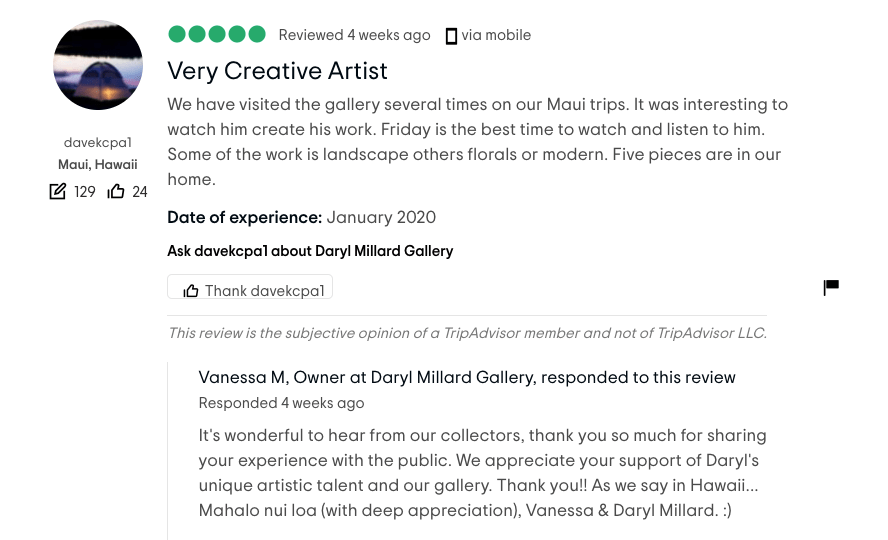
Task: Click the red flag report icon
Action: pyautogui.click(x=831, y=288)
